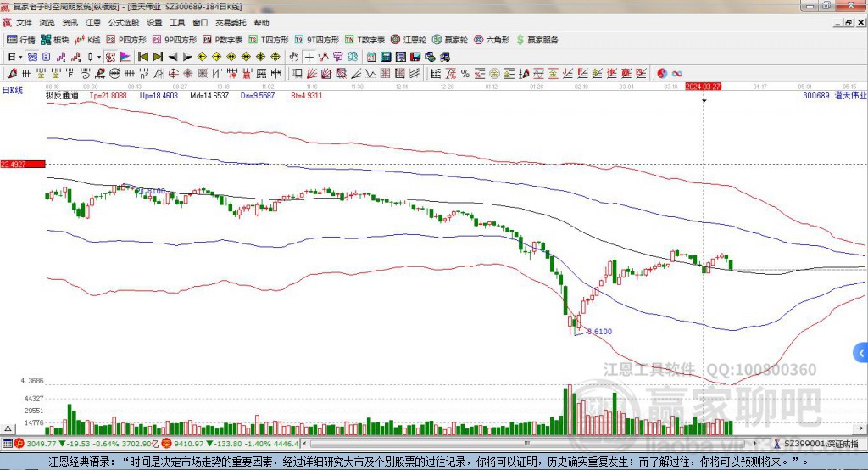The height and width of the screenshot is (470, 868).
Task: Open the calculator icon
Action: pyautogui.click(x=386, y=57)
